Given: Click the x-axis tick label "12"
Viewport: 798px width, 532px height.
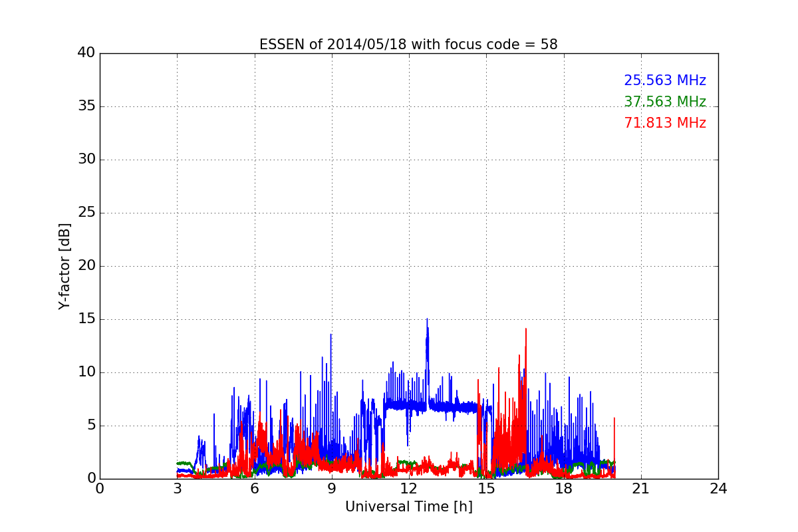Looking at the screenshot, I should click(x=409, y=489).
